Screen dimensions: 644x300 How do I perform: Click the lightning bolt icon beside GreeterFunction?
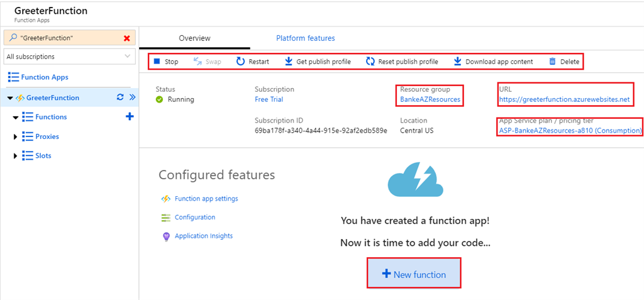20,98
